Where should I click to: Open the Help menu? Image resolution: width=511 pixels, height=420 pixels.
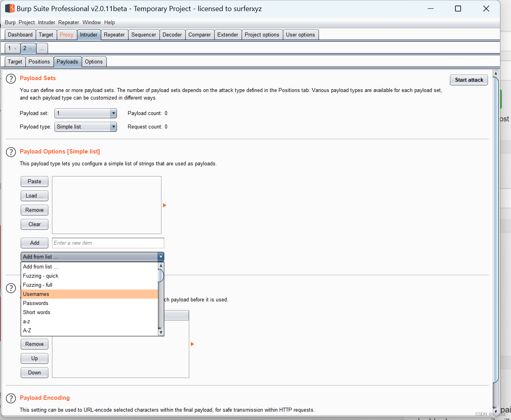coord(109,22)
